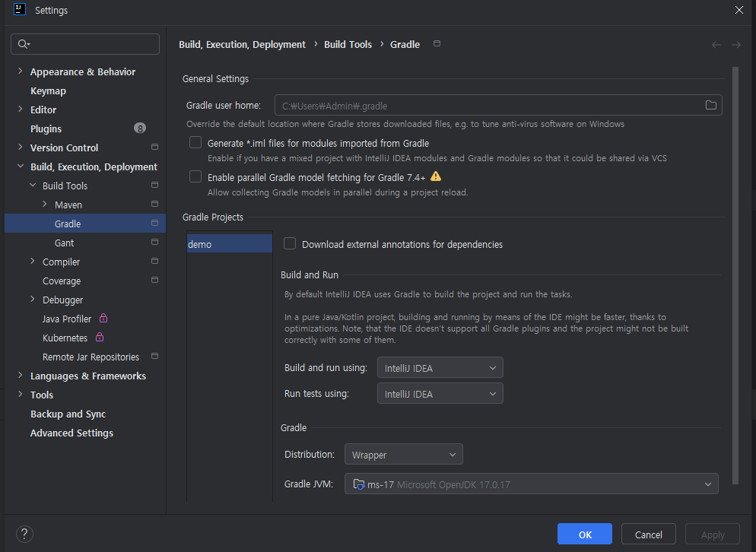Close the Settings dialog with X

[x=739, y=10]
